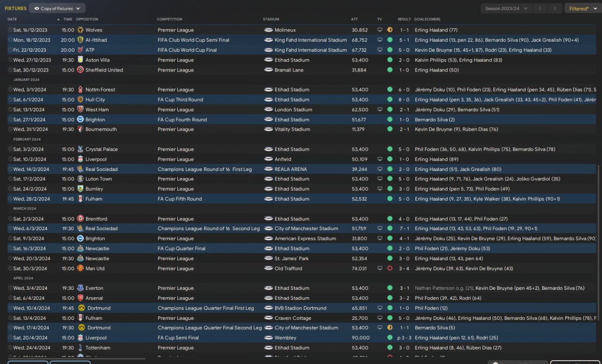Screen dimensions: 602x364
Task: Select the Crystal Palace club badge
Action: click(x=80, y=149)
